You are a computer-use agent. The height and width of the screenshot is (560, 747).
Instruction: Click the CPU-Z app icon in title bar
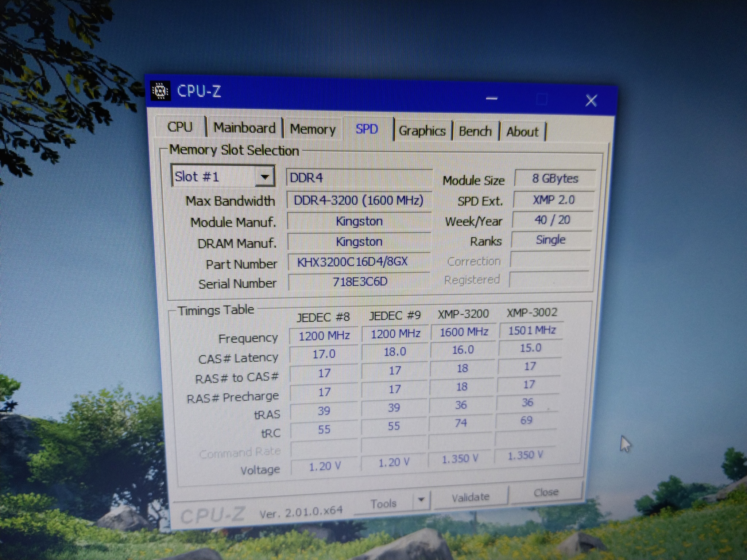(160, 91)
